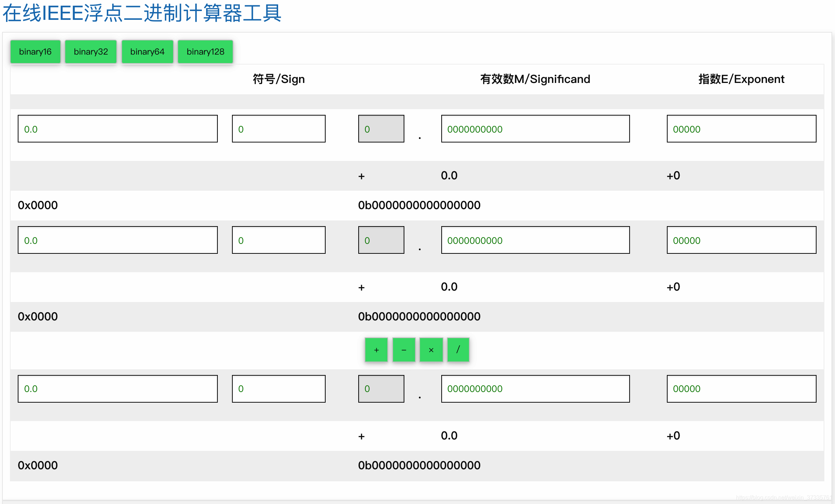Image resolution: width=835 pixels, height=504 pixels.
Task: Select the binary128 format button
Action: point(205,51)
